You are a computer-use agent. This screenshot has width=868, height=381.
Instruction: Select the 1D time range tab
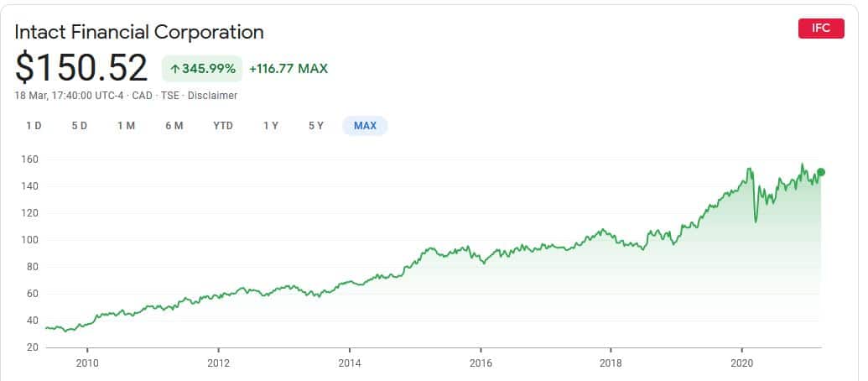(34, 126)
